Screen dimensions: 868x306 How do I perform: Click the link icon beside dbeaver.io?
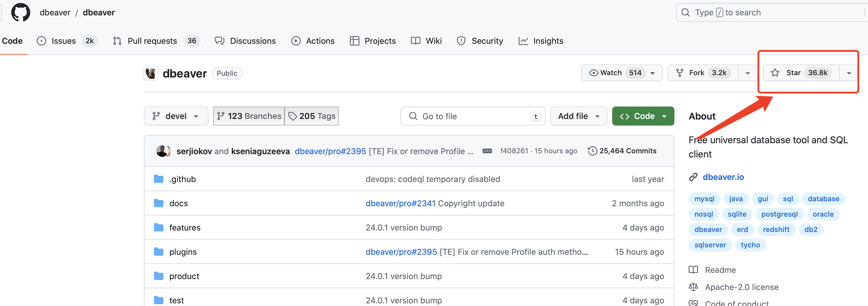point(693,177)
